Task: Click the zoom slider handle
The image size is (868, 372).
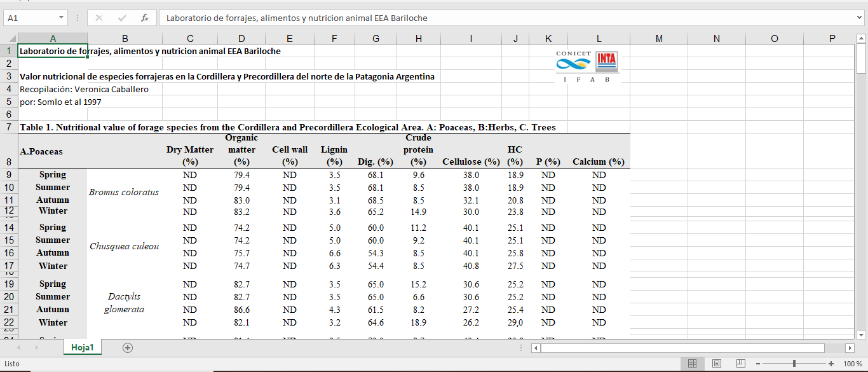Action: (794, 364)
